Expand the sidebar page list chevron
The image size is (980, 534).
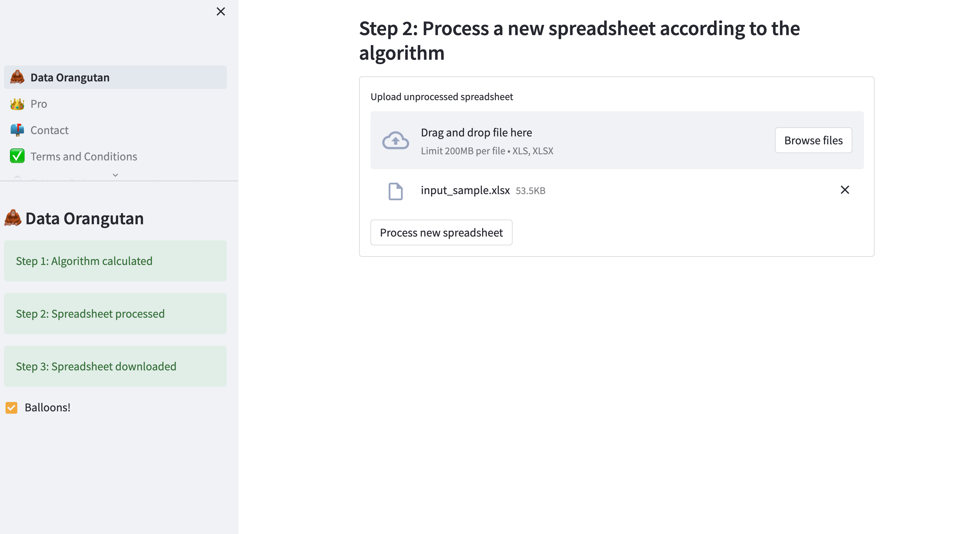pyautogui.click(x=115, y=175)
